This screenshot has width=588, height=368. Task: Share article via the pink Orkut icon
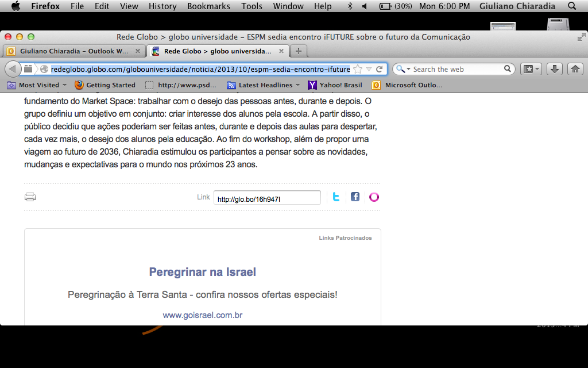[x=374, y=197]
